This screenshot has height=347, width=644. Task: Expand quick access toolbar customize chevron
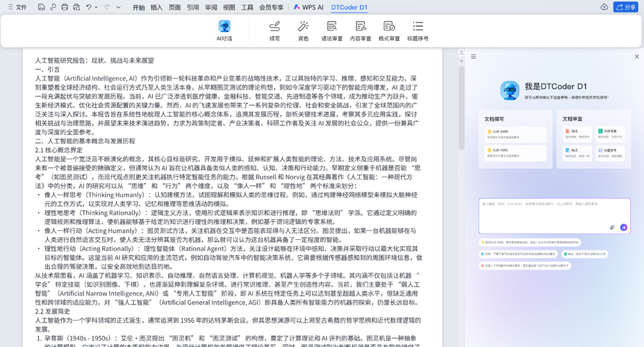point(119,8)
